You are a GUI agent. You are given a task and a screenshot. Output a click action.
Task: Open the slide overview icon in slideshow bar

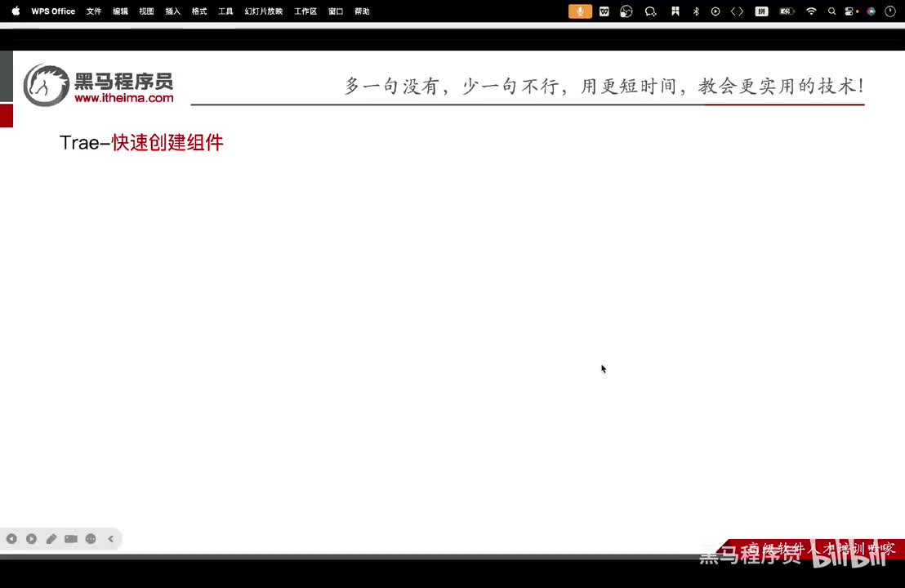pyautogui.click(x=71, y=539)
